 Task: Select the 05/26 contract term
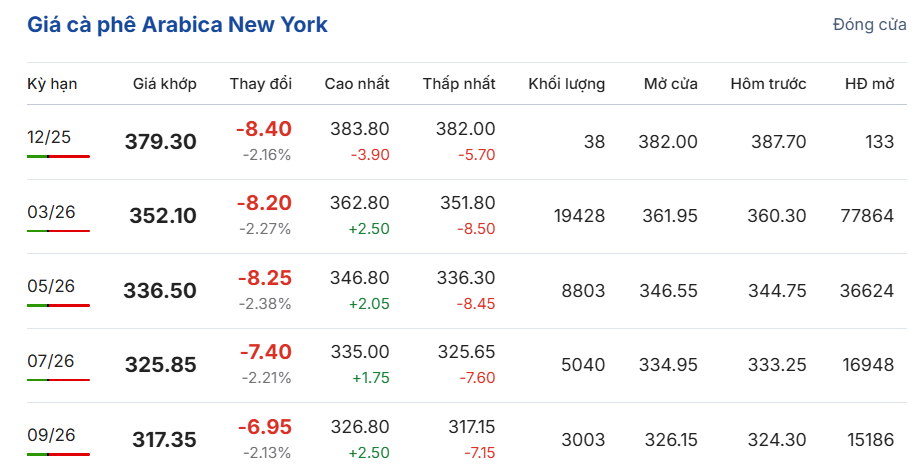tap(52, 286)
